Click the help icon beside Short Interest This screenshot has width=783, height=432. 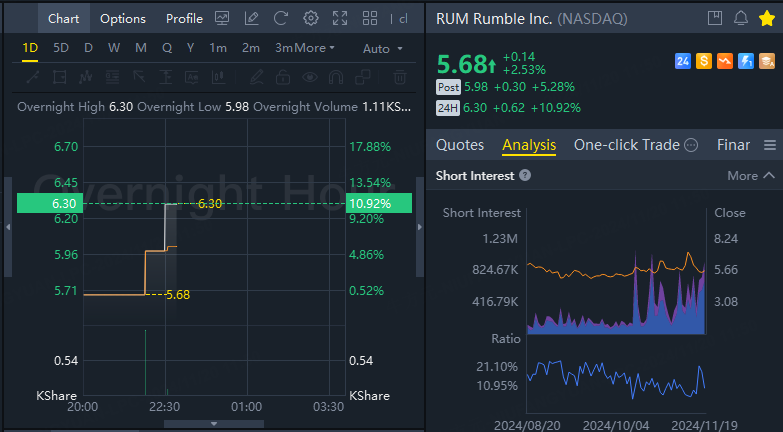point(525,175)
